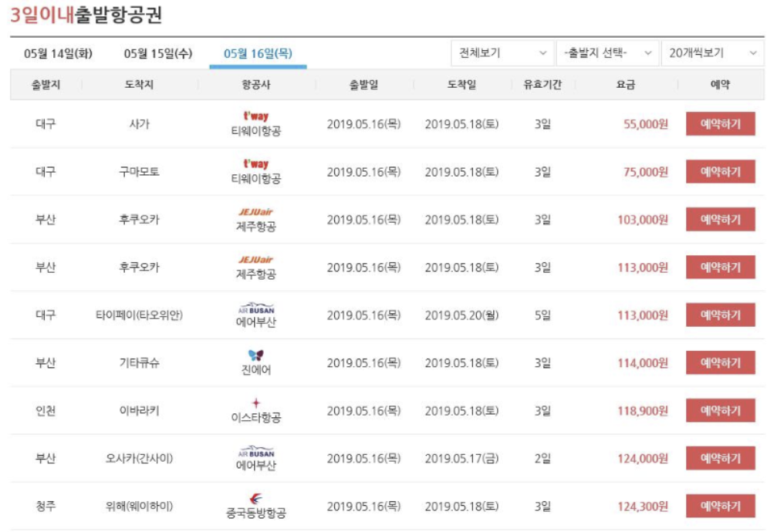Image resolution: width=767 pixels, height=532 pixels.
Task: Click airline name 중국동방항공
Action: [x=256, y=513]
